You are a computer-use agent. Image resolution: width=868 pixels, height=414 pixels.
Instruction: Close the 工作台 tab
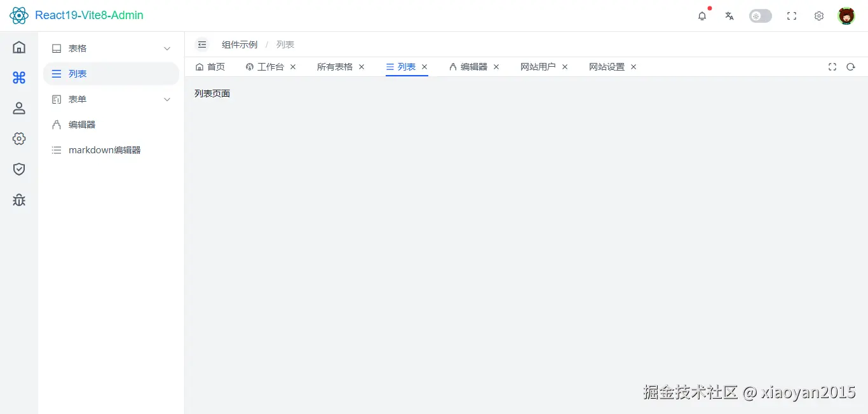(293, 67)
